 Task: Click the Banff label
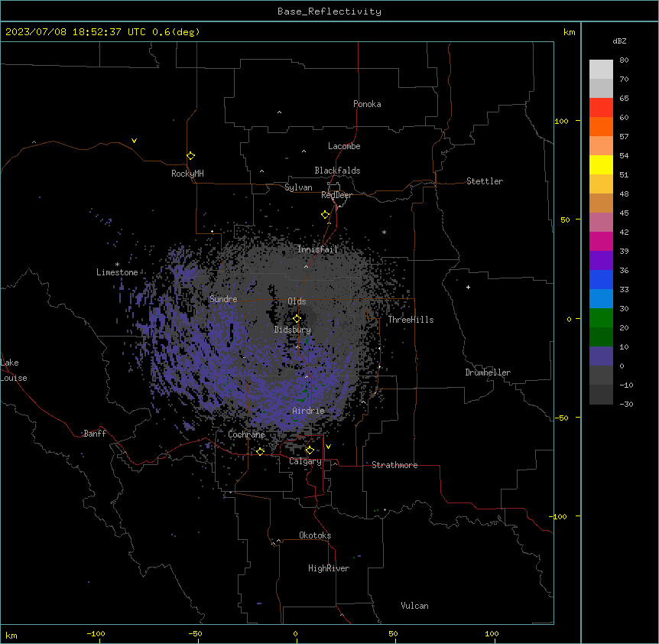95,434
